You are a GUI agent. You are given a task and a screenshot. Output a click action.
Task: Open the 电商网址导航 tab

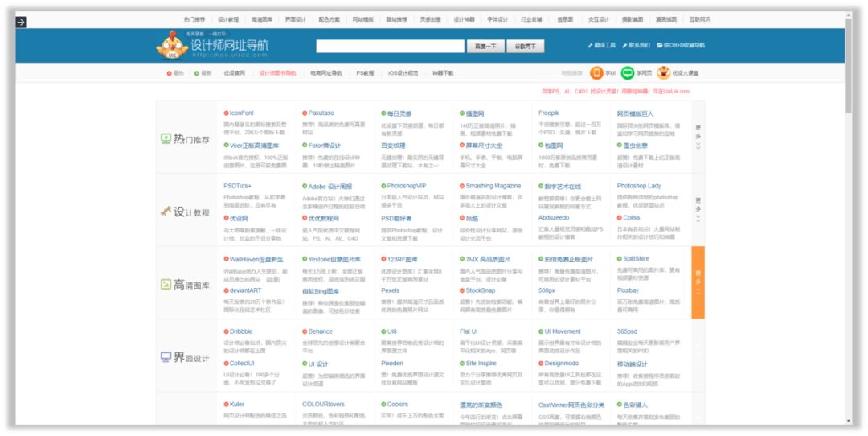pos(326,73)
